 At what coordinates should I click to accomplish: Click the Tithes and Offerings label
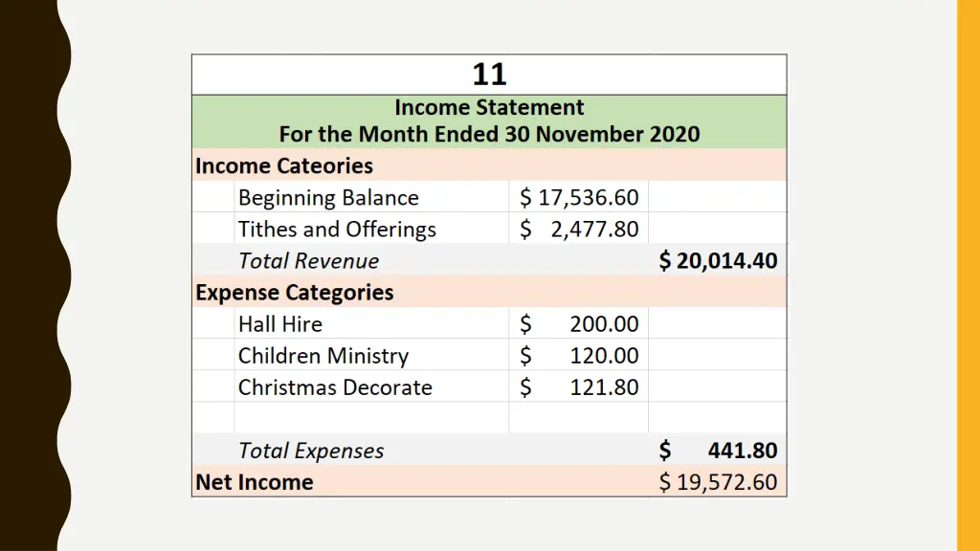point(337,230)
